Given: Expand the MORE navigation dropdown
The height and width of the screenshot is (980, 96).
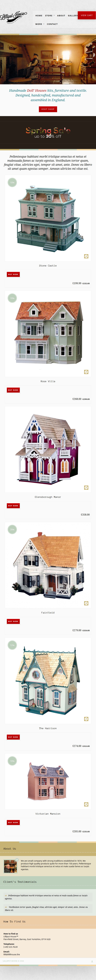Looking at the screenshot, I should click(40, 24).
